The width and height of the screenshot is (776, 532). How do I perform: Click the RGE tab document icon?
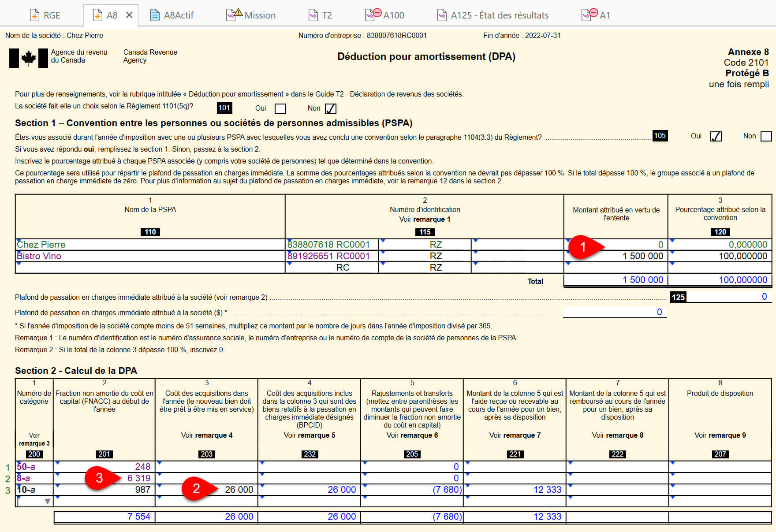coord(34,15)
